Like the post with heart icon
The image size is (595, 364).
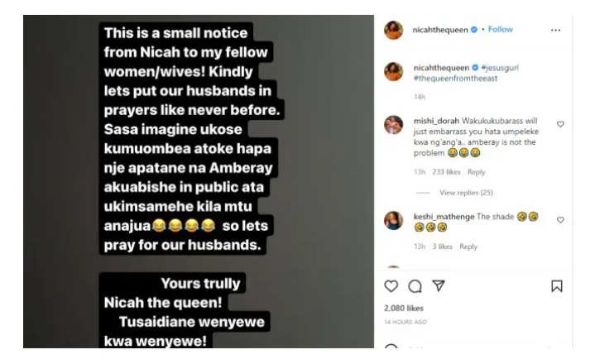[x=391, y=286]
